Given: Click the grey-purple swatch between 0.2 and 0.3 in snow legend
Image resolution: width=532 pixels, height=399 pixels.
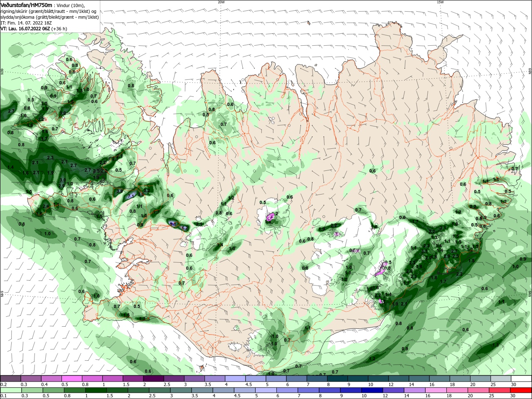Looking at the screenshot, I should tap(10, 378).
